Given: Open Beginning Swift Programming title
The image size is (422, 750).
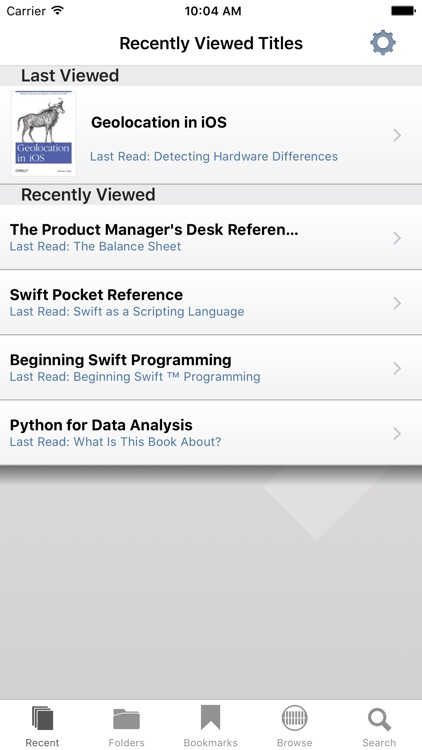Looking at the screenshot, I should [x=121, y=360].
